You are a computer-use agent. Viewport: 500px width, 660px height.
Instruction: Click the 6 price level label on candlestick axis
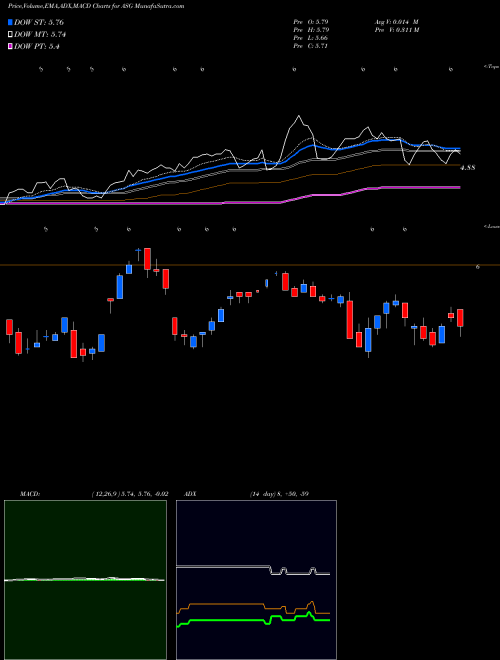(x=478, y=266)
